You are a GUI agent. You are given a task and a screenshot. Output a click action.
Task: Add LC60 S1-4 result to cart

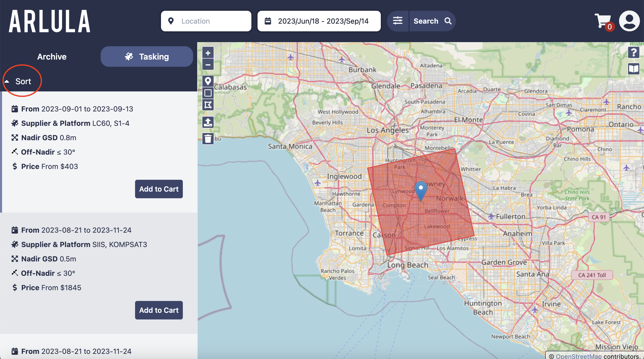pyautogui.click(x=159, y=189)
